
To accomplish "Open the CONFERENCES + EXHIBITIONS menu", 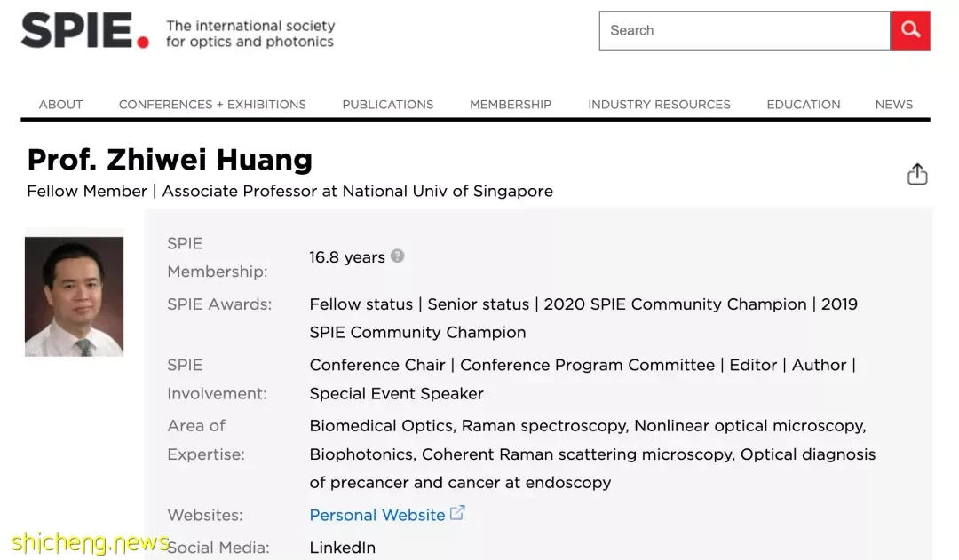I will tap(212, 105).
